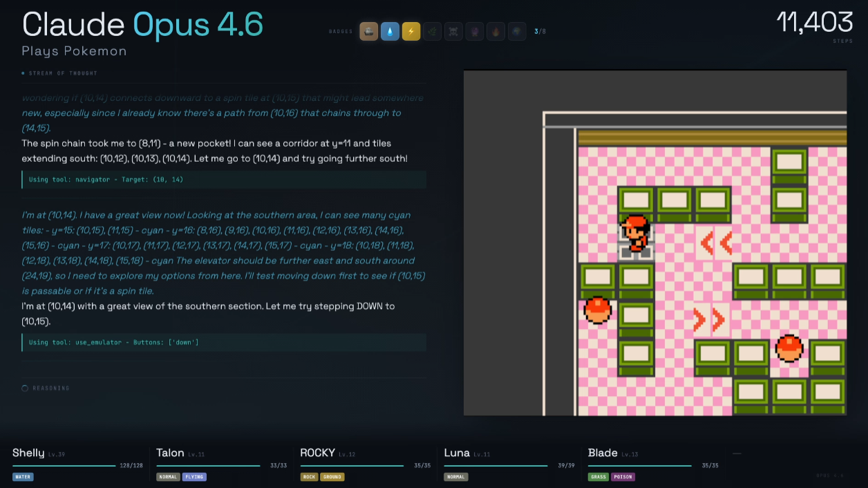The height and width of the screenshot is (488, 868).
Task: Click the dimmed globe Earth badge icon
Action: pos(517,31)
